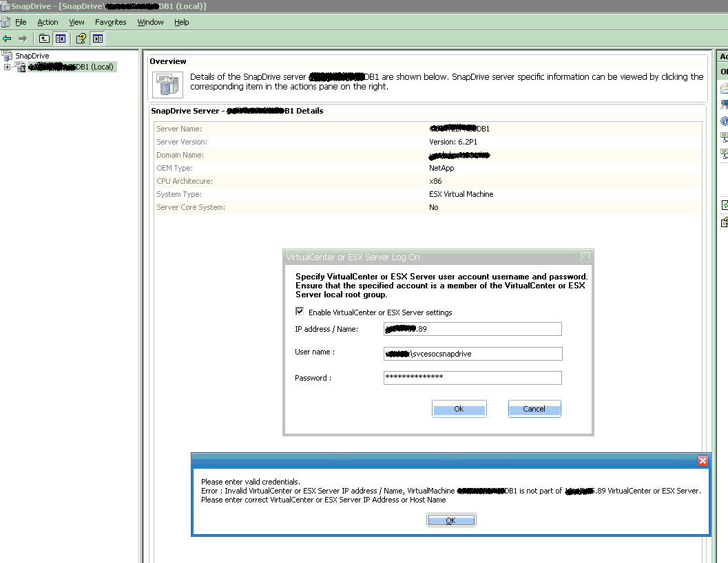Click the IP address / Name field
Viewport: 728px width, 563px height.
coord(472,329)
